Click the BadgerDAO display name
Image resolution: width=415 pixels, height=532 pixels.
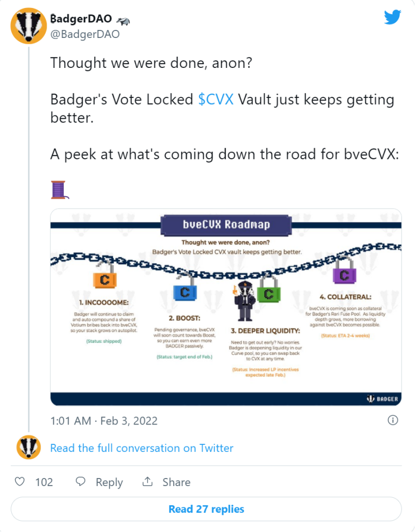(x=81, y=19)
